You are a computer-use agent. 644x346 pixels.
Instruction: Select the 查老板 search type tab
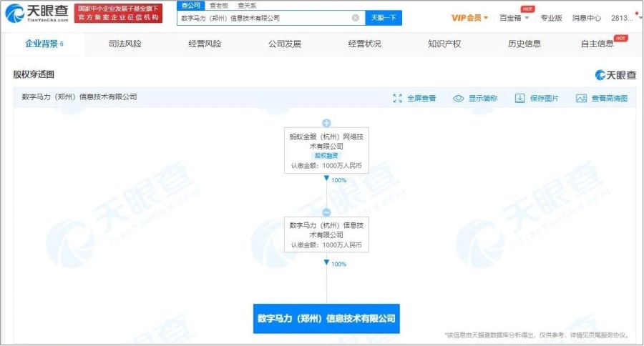click(219, 5)
